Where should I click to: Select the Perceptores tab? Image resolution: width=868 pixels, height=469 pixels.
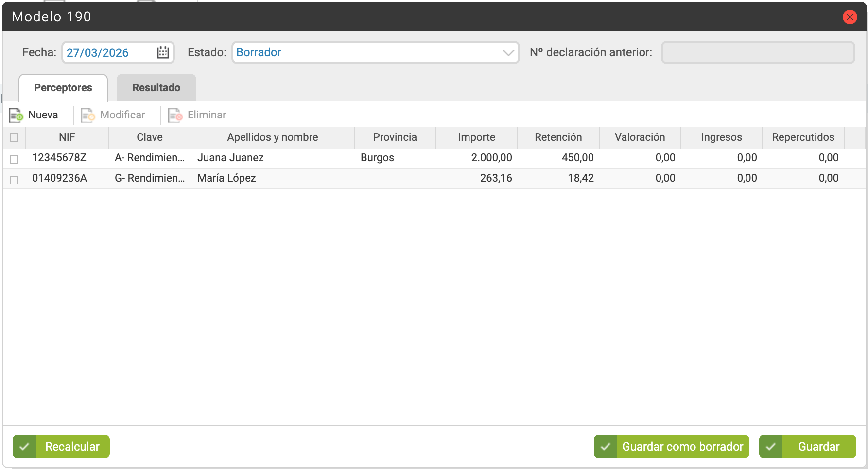(63, 88)
